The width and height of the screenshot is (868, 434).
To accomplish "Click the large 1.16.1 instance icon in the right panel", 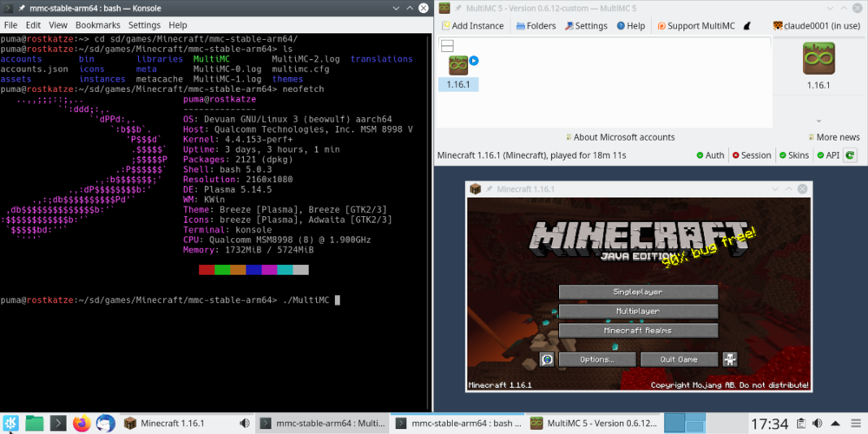I will tap(819, 59).
